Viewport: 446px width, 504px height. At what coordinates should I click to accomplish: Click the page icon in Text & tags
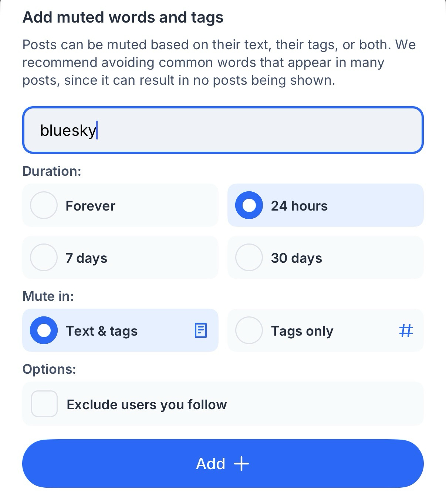coord(200,330)
